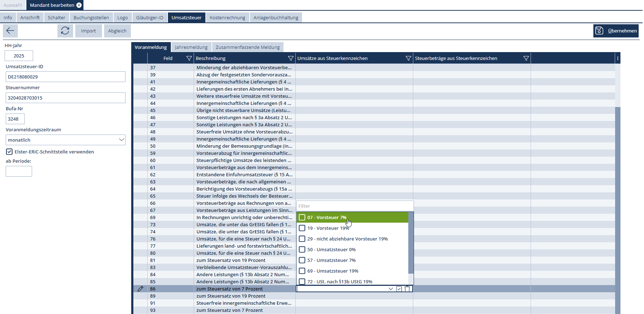This screenshot has height=314, width=644.
Task: Filter the Steuerbeträge aus Steuerkennzeichen column
Action: click(526, 58)
